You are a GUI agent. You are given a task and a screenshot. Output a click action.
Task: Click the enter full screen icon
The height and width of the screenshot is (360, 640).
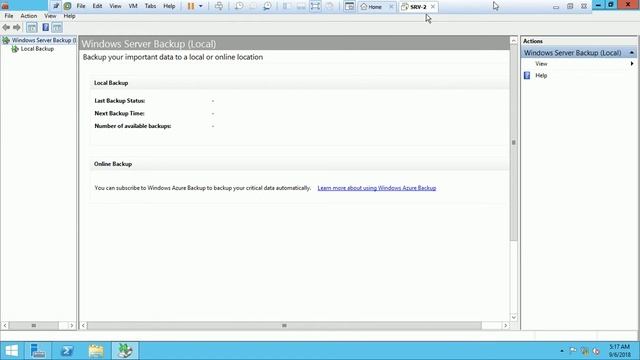[315, 6]
